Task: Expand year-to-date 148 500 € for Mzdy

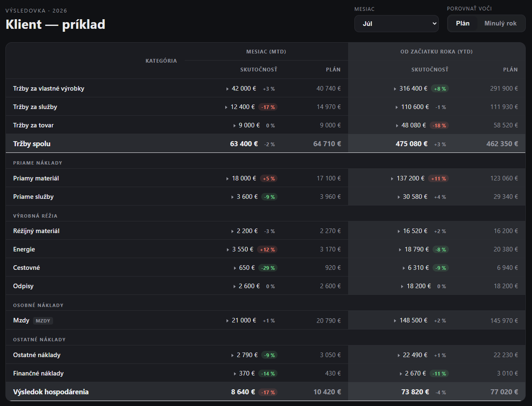Action: click(410, 320)
